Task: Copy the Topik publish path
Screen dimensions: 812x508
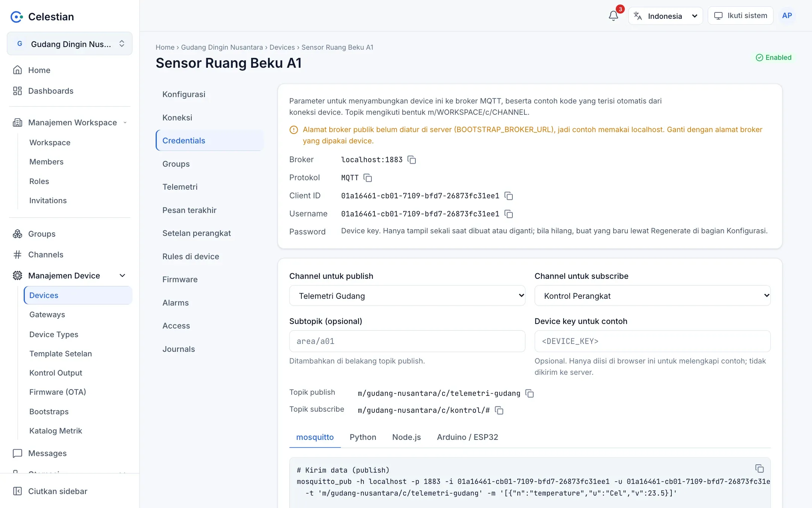Action: click(x=530, y=394)
